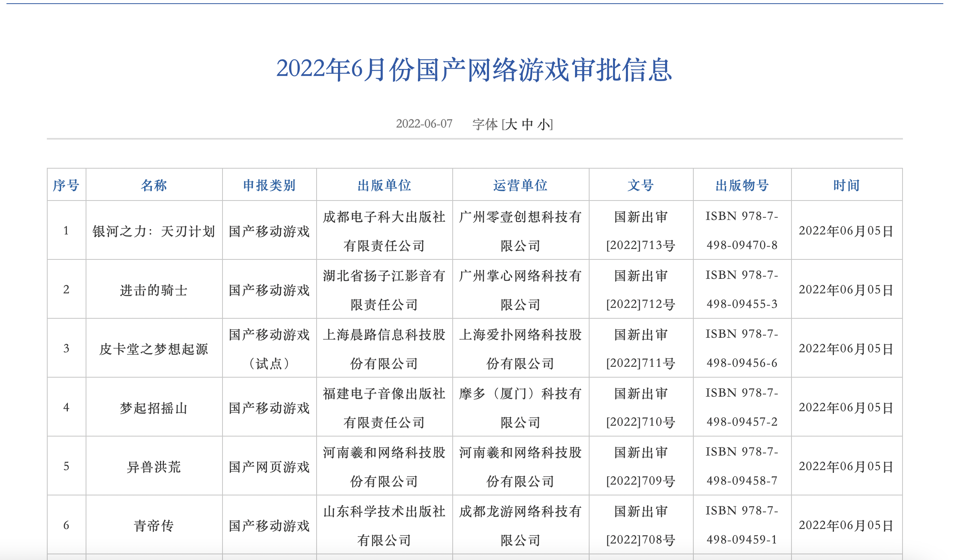Screen dimensions: 953x560
Task: Click operator 广州零壹创想科技有限公司
Action: coord(521,231)
